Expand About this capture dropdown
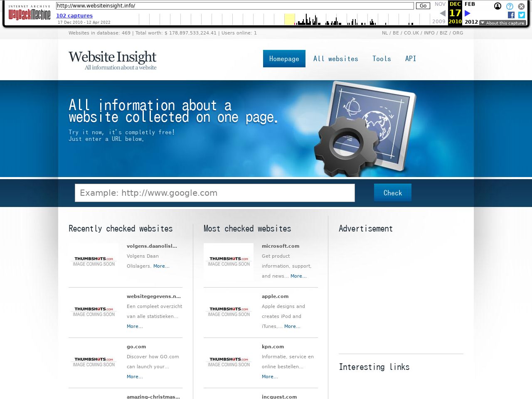This screenshot has width=532, height=399. pyautogui.click(x=502, y=23)
